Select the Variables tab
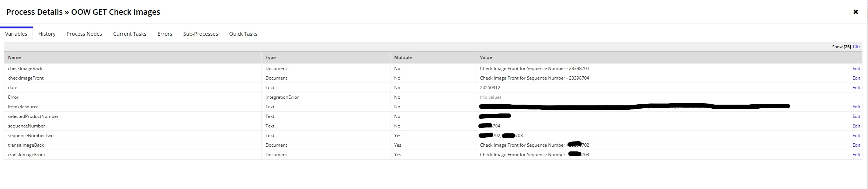The height and width of the screenshot is (189, 868). (16, 34)
